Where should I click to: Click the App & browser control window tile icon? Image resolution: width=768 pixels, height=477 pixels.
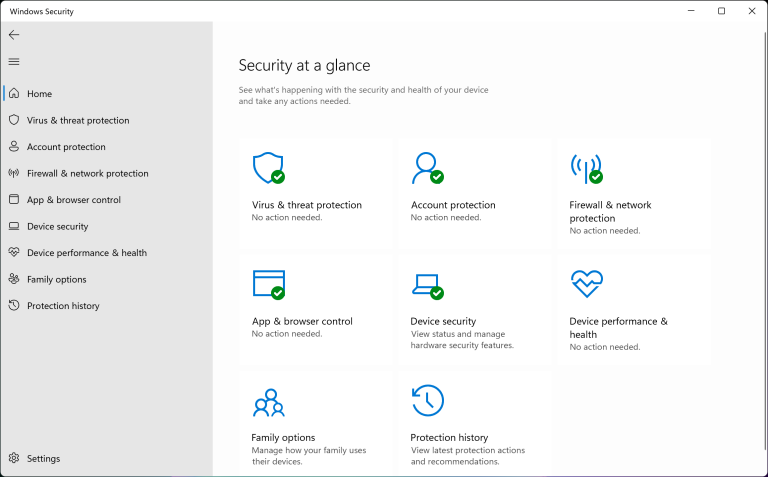[268, 284]
